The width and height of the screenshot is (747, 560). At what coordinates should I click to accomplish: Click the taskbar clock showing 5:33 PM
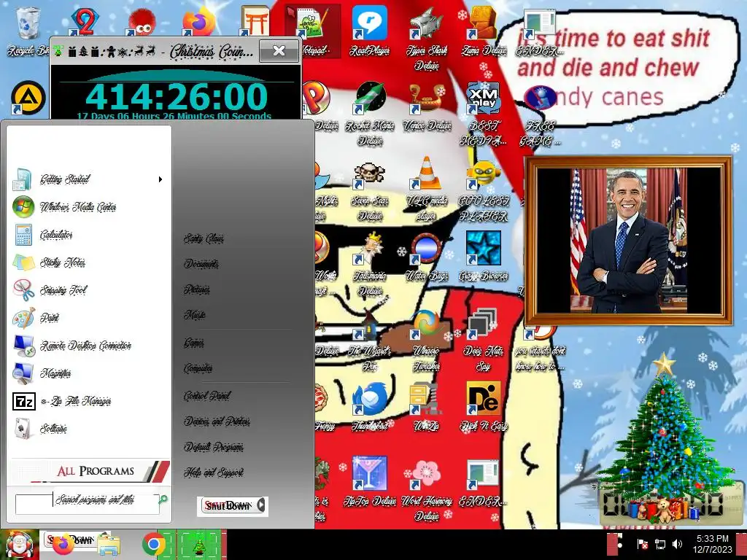click(x=712, y=544)
